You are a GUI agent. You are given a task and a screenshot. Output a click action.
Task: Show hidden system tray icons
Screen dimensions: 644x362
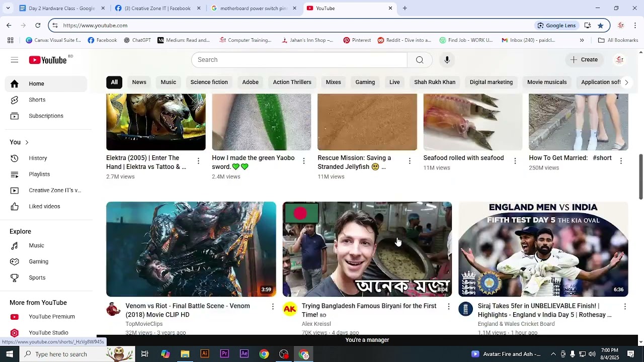[553, 354]
